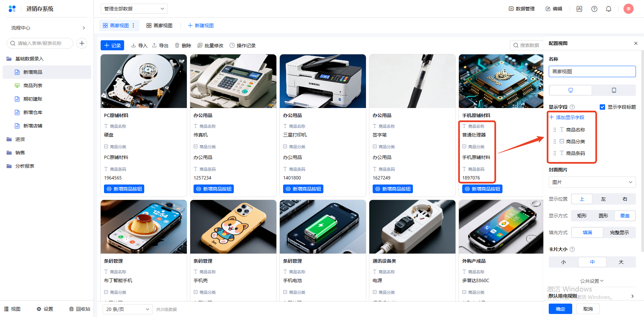The height and width of the screenshot is (317, 644).
Task: Click the notification bell icon
Action: pyautogui.click(x=608, y=9)
